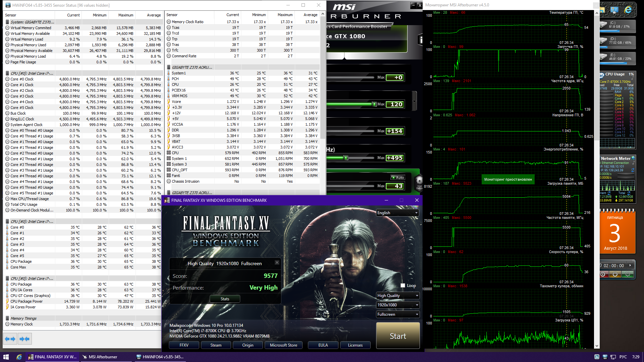Screen dimensions: 644x362
Task: Click HWiNFO collapse arrows button
Action: coord(24,339)
